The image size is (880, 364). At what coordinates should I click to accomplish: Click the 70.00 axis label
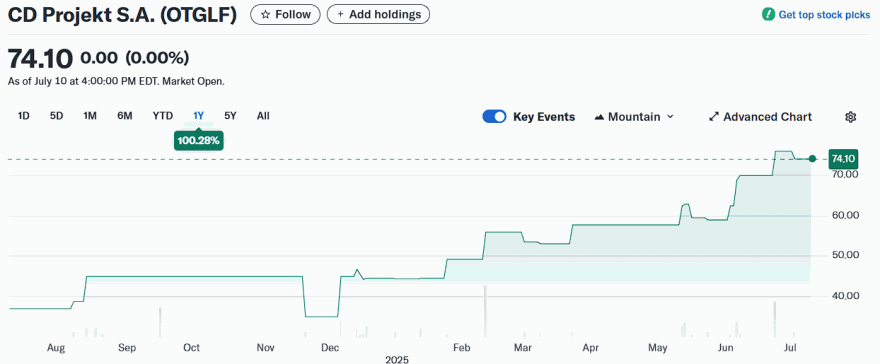(x=845, y=175)
